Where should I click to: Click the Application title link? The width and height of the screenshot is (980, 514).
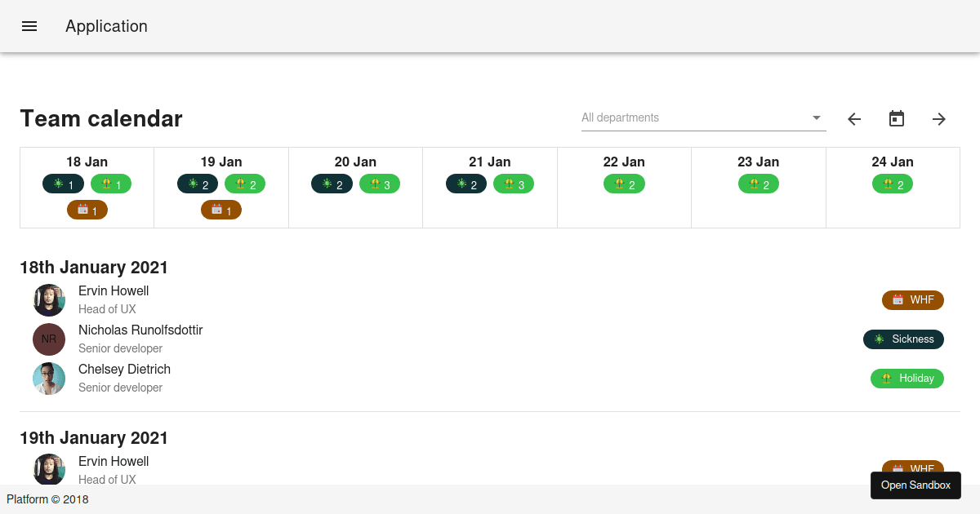pos(106,26)
